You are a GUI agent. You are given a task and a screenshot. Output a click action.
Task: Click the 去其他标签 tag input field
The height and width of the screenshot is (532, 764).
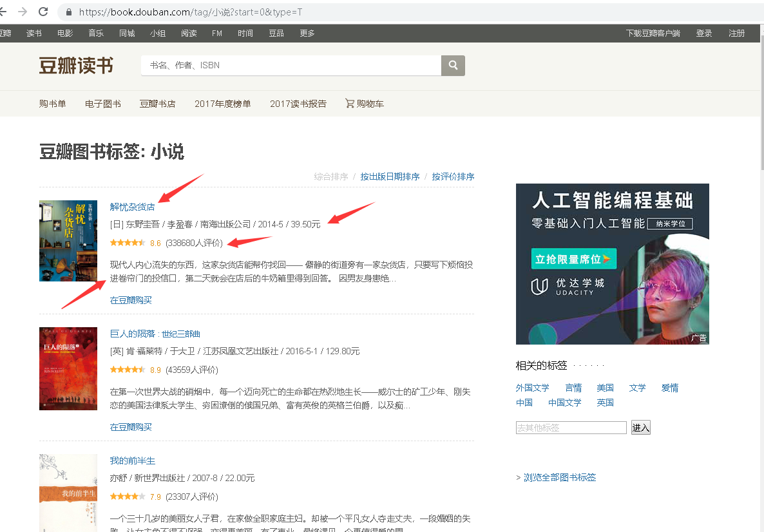(571, 427)
